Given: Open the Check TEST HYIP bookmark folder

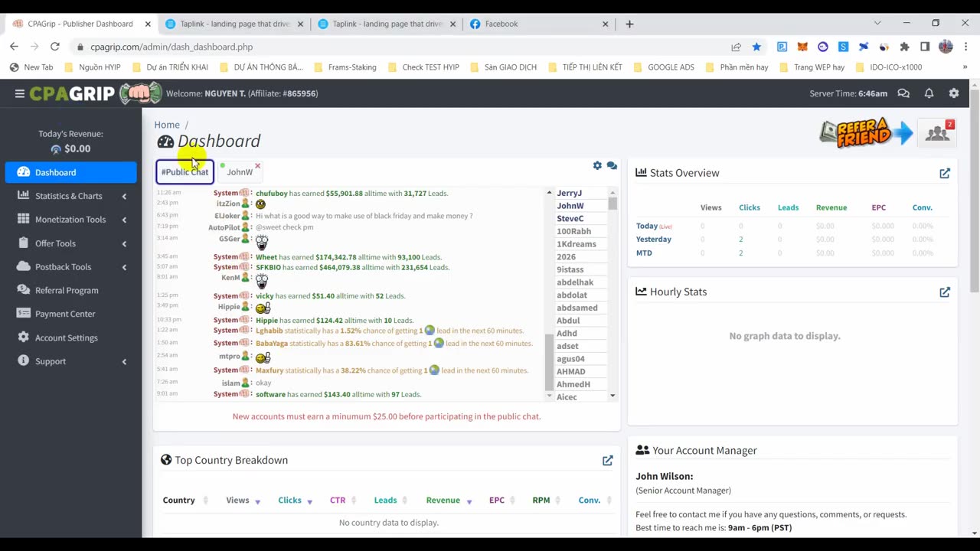Looking at the screenshot, I should pos(423,67).
